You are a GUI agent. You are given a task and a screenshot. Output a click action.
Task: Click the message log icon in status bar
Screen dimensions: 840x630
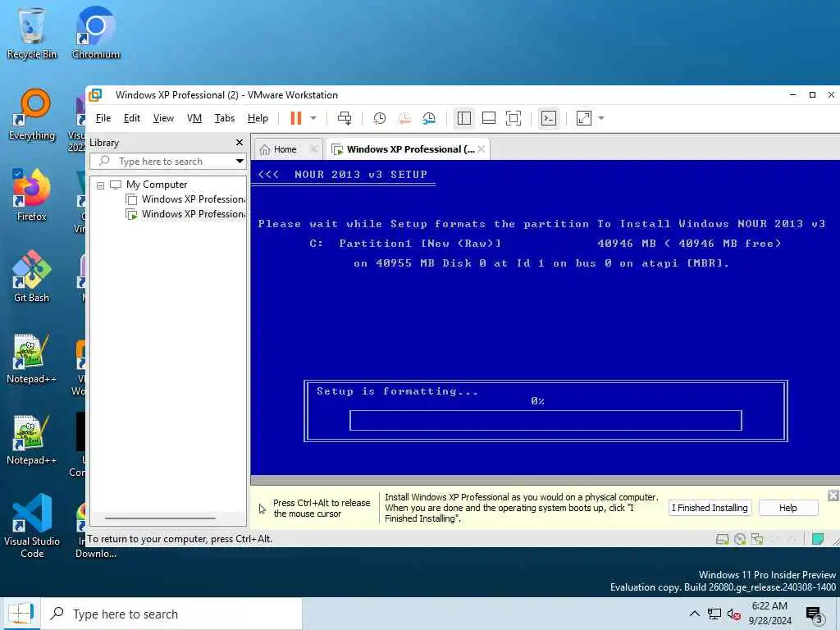click(x=818, y=539)
